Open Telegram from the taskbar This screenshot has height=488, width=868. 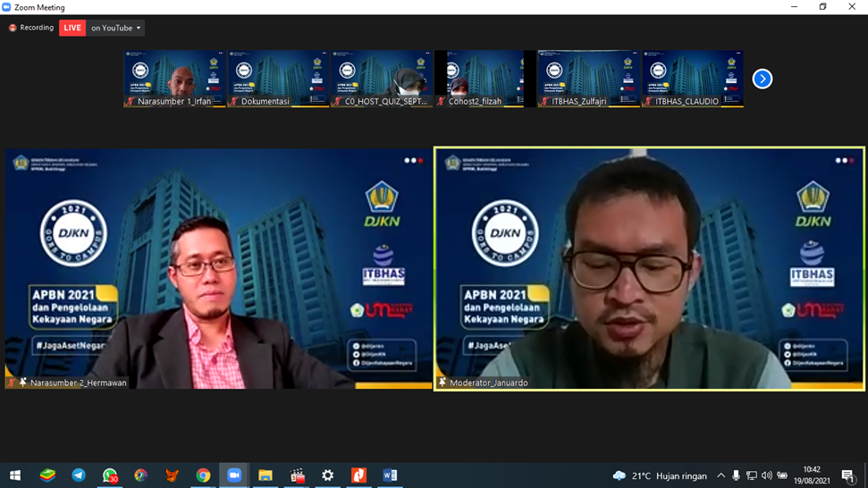[x=79, y=475]
